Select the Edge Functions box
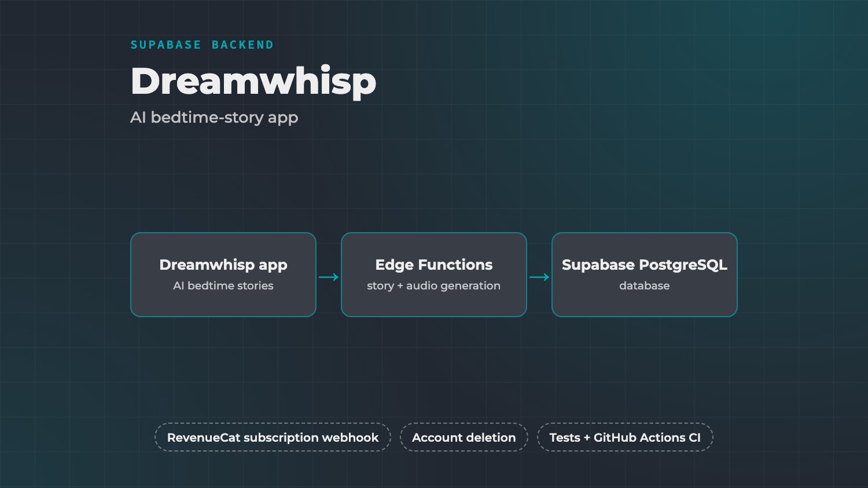868x488 pixels. pyautogui.click(x=434, y=275)
